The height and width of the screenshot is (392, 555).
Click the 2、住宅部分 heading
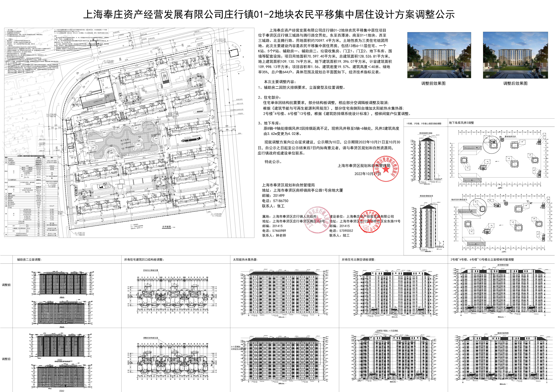[270, 97]
